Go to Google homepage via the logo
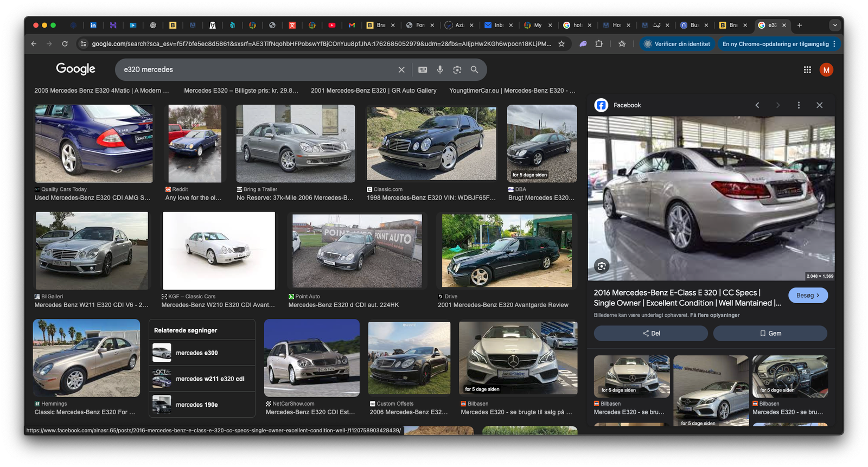The height and width of the screenshot is (467, 868). pyautogui.click(x=75, y=69)
